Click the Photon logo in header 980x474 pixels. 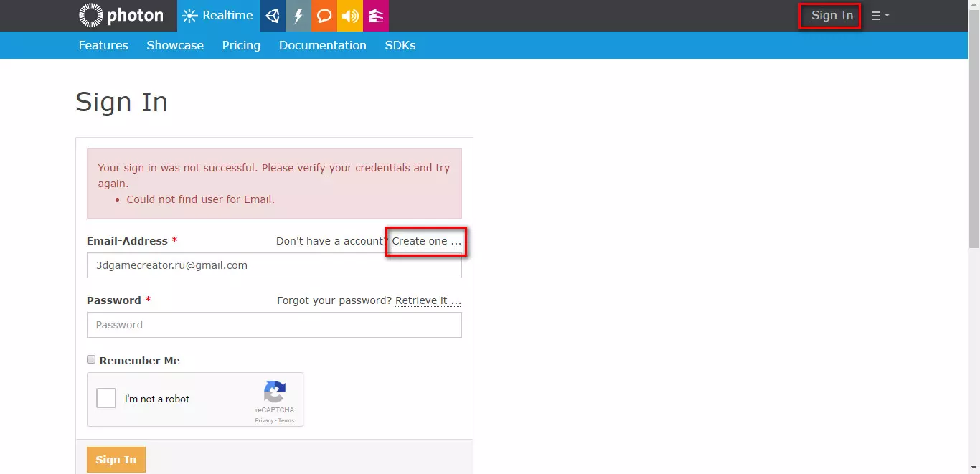[x=121, y=15]
